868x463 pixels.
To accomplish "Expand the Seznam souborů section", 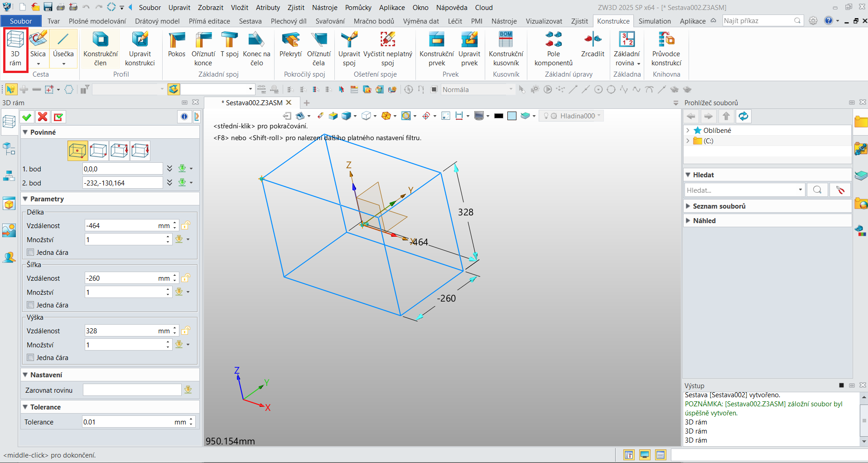I will [688, 206].
